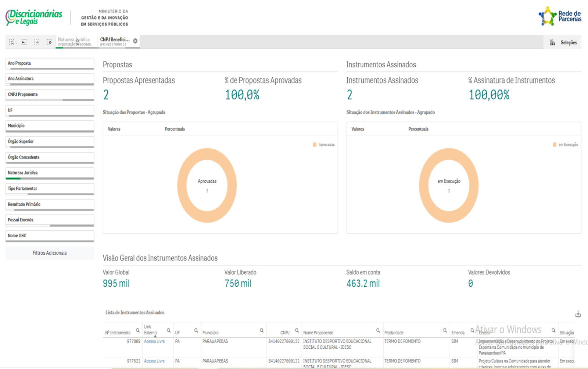Expand the Ano Proposta filter

(x=50, y=63)
